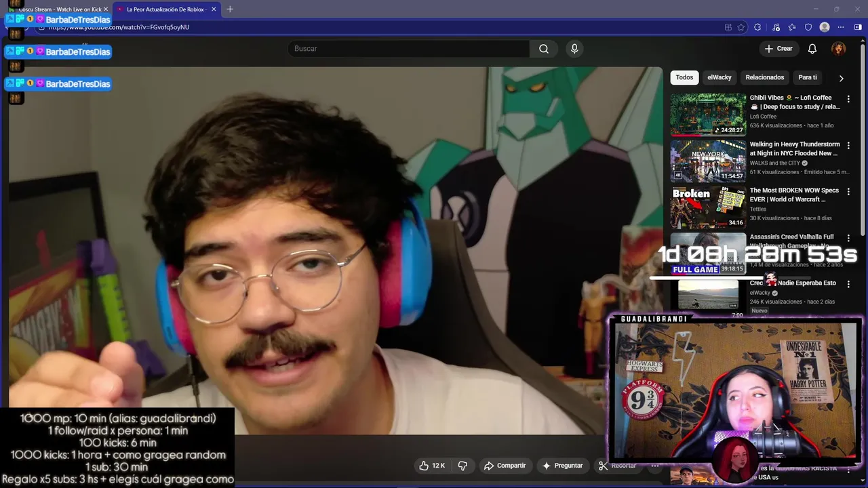The width and height of the screenshot is (868, 488).
Task: Open options menu for Heavy Thunderstorm video
Action: click(848, 145)
